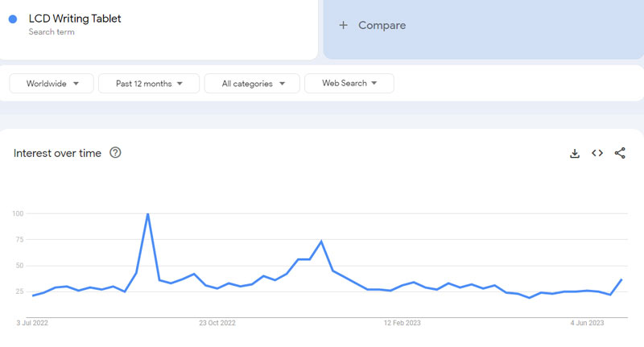Click the blue dot beside the search term
The height and width of the screenshot is (347, 644).
tap(13, 19)
